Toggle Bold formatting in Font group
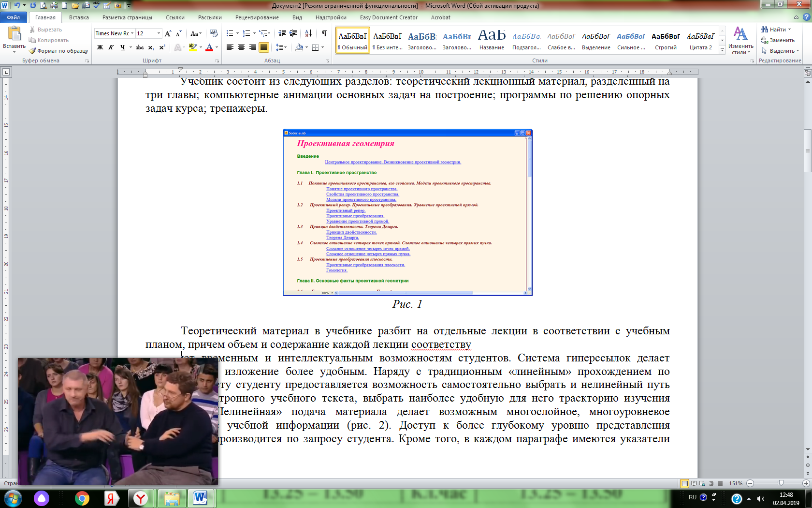The image size is (812, 508). 100,47
